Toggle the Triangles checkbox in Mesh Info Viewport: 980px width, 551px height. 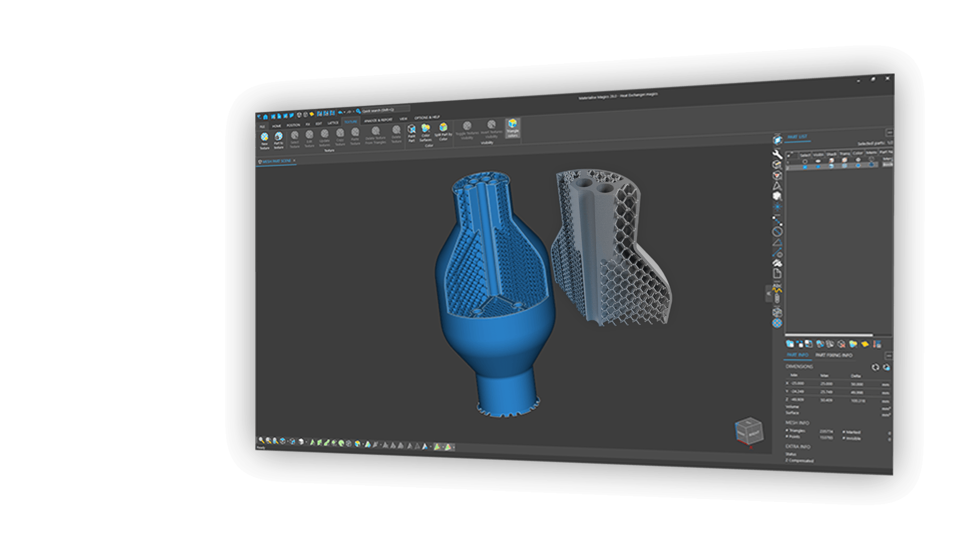788,431
